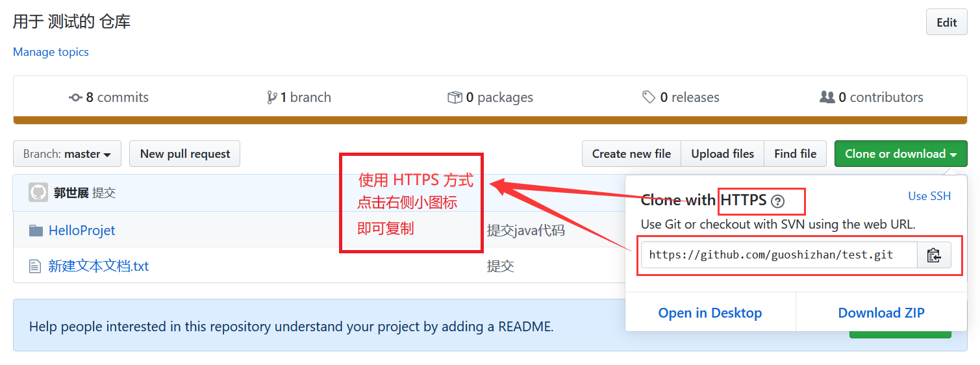Collapse the Clone or download dropdown
Viewport: 980px width, 365px height.
pyautogui.click(x=900, y=154)
